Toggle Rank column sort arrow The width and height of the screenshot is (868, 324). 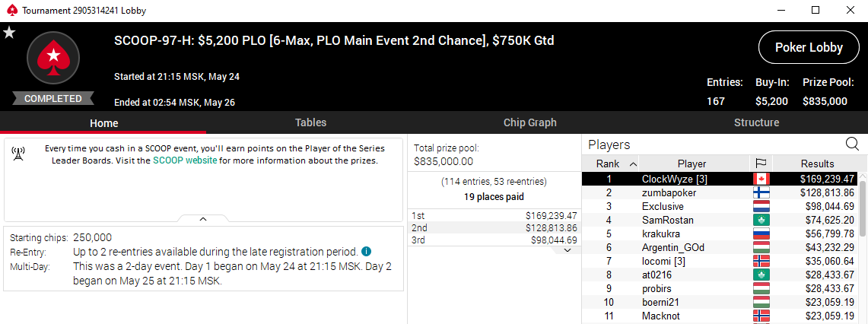point(633,164)
